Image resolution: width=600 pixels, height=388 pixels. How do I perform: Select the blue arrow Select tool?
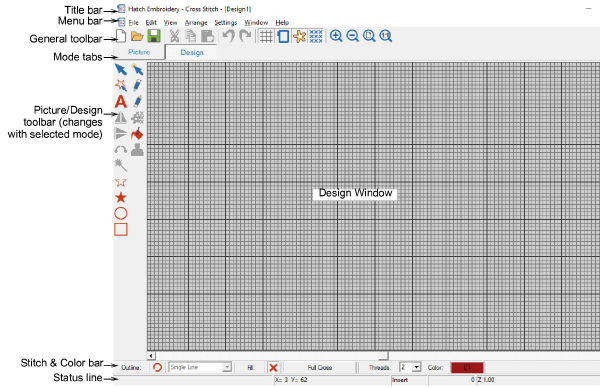coord(121,69)
